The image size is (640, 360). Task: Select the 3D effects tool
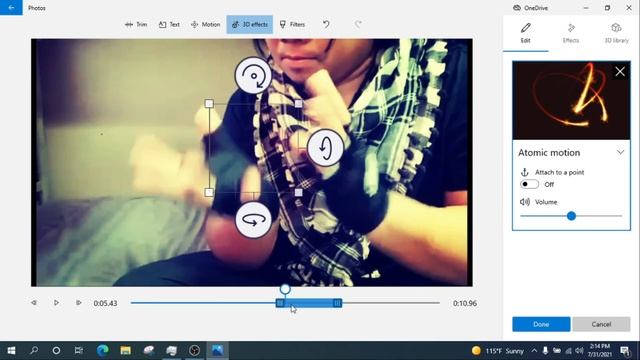pos(250,24)
